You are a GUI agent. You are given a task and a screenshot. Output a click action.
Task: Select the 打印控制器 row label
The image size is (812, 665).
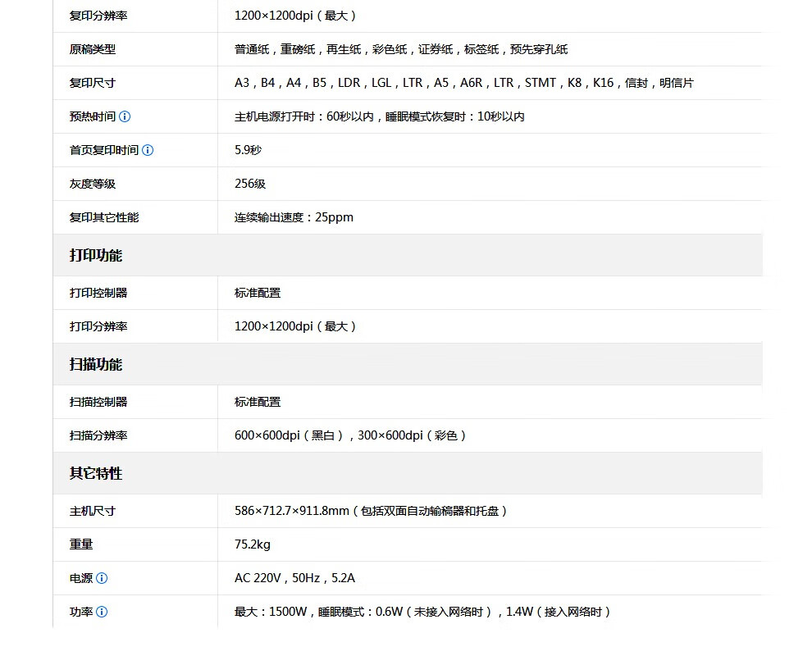(x=98, y=293)
